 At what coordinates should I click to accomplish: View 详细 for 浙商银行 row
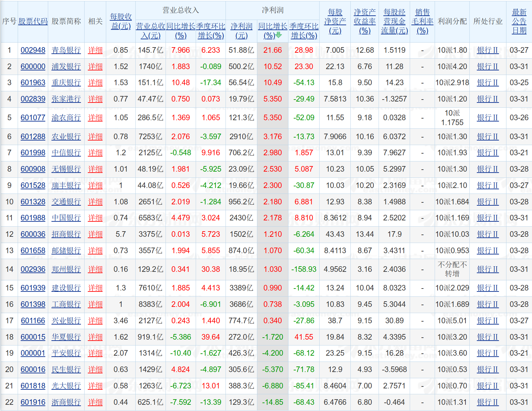pyautogui.click(x=95, y=402)
